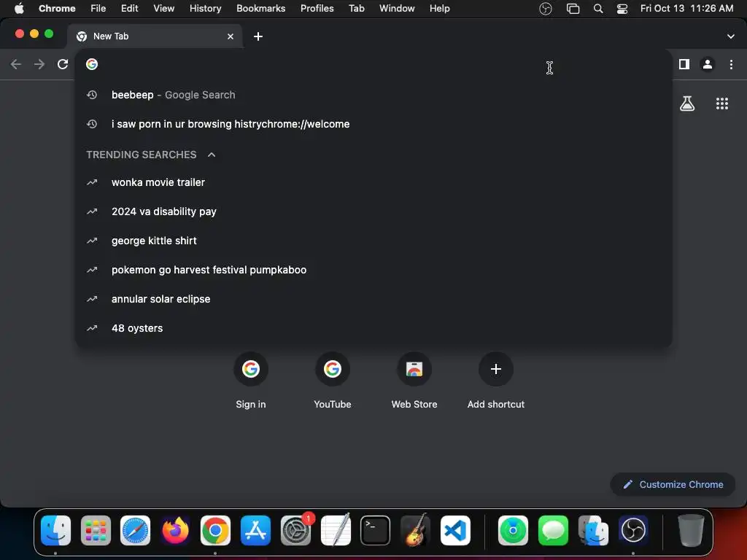Open the side panel icon

pos(684,64)
